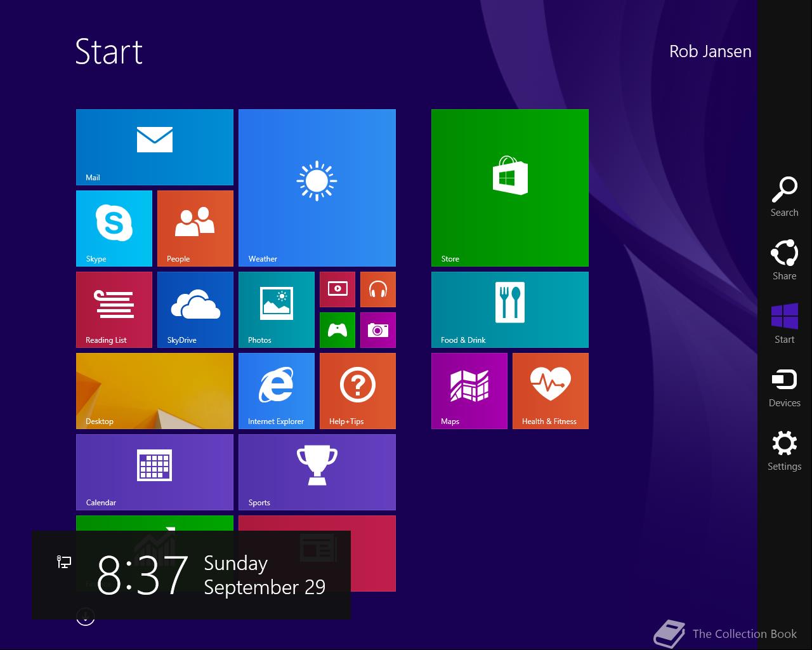Open the Mail tile
This screenshot has width=812, height=650.
point(155,147)
